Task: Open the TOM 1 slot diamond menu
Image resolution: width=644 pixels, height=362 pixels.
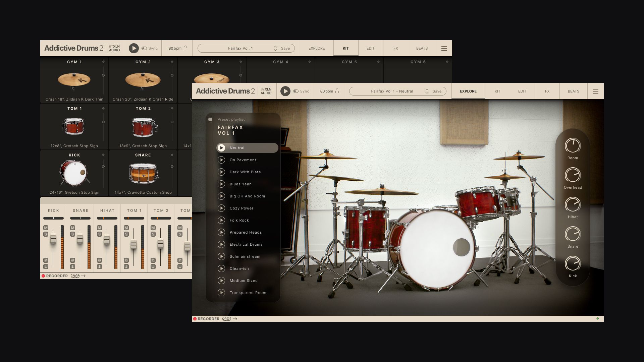Action: (103, 108)
